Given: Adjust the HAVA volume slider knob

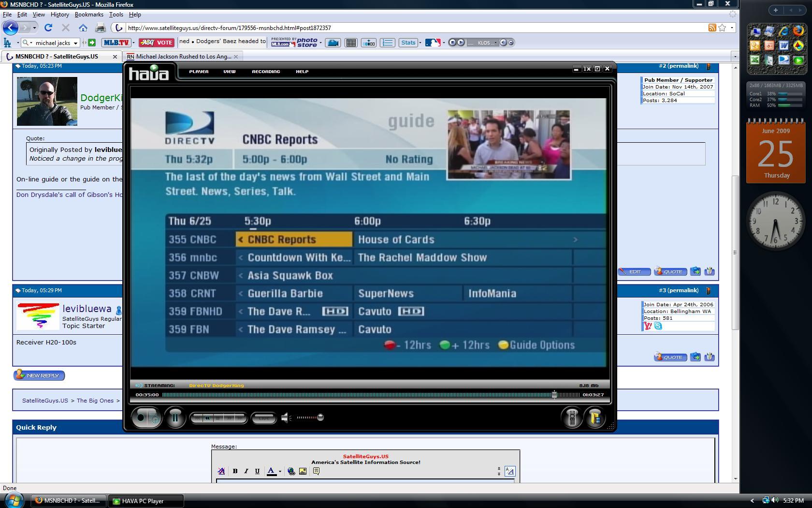Looking at the screenshot, I should [320, 417].
